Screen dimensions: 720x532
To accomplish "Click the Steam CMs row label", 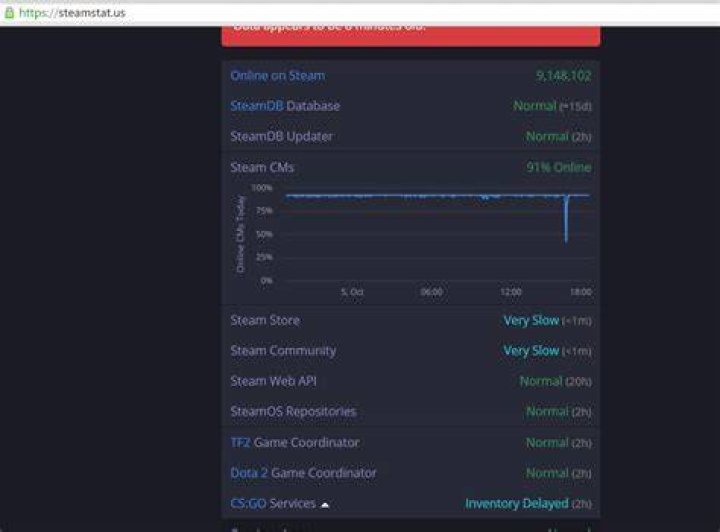I will (262, 168).
